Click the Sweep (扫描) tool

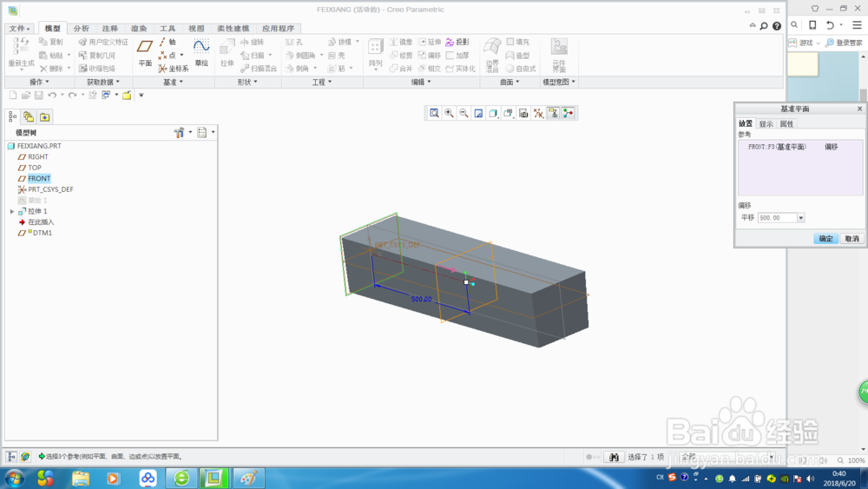click(x=253, y=56)
